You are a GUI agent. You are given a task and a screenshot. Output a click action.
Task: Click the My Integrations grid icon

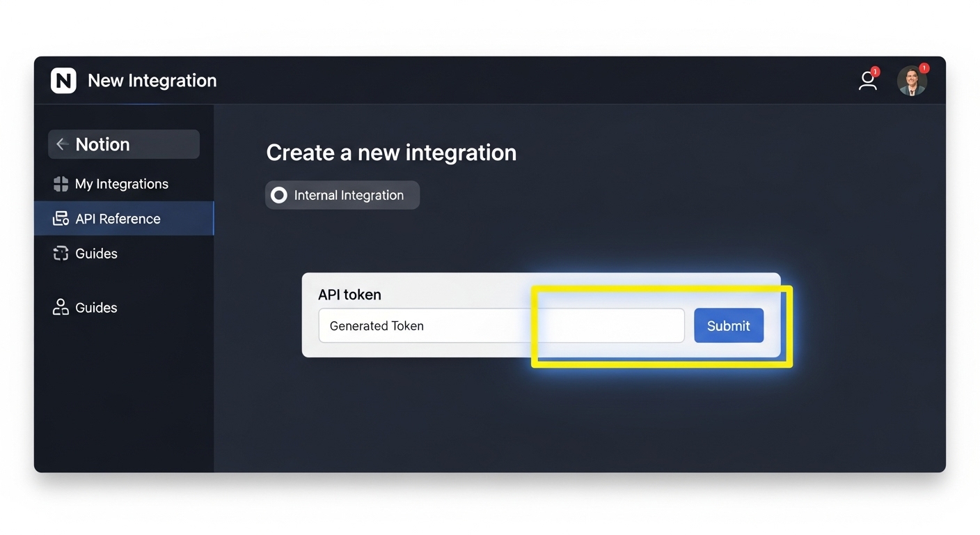click(61, 184)
